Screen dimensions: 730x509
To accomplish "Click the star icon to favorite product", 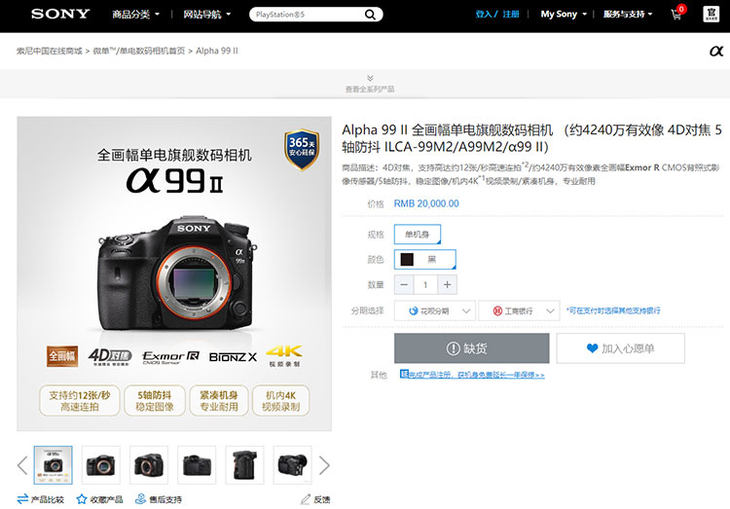I will pyautogui.click(x=85, y=498).
